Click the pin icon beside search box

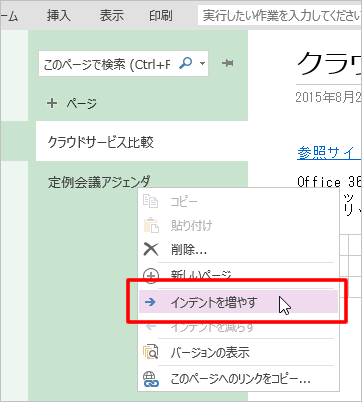(x=228, y=63)
